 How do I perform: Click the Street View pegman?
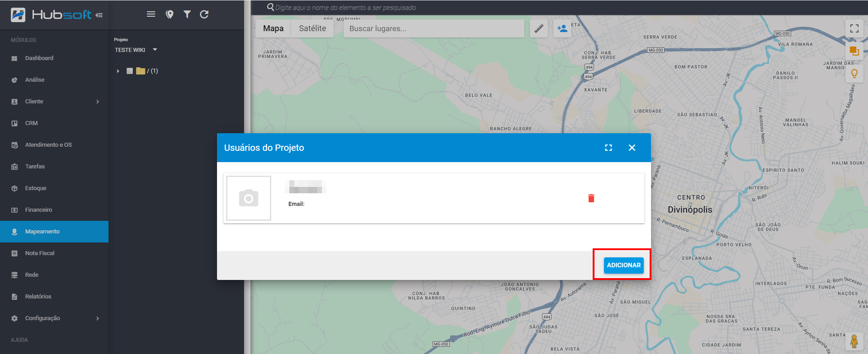pyautogui.click(x=854, y=341)
